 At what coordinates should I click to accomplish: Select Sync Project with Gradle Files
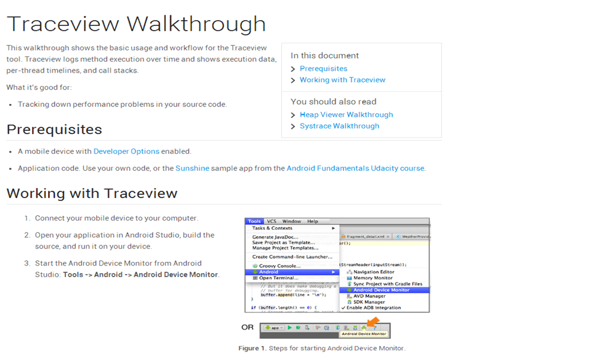click(x=388, y=284)
